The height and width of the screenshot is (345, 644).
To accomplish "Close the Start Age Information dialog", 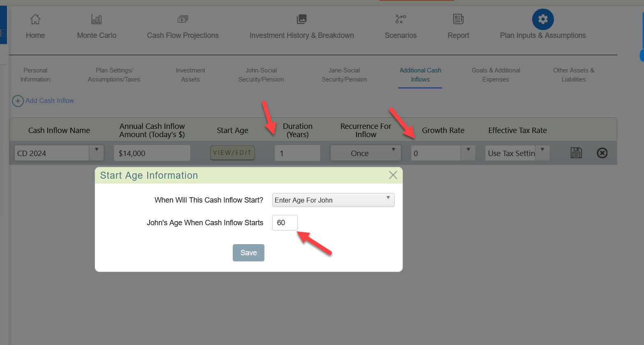I will coord(393,175).
